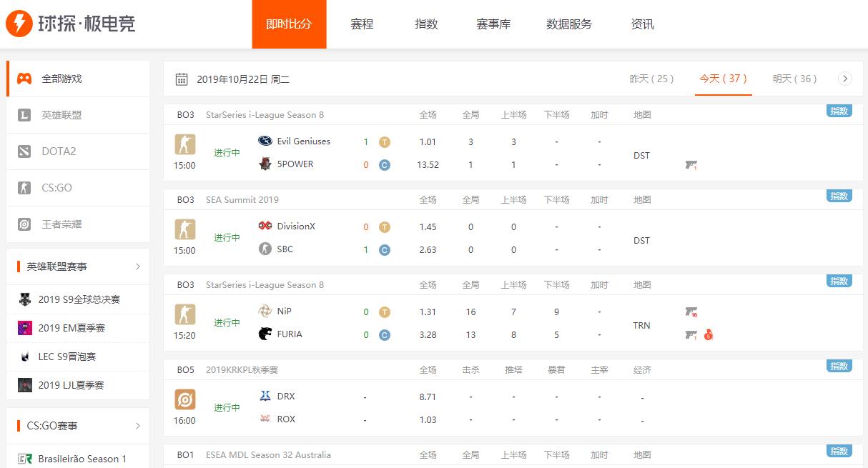
Task: Click the 5POWER team logo
Action: coord(265,164)
